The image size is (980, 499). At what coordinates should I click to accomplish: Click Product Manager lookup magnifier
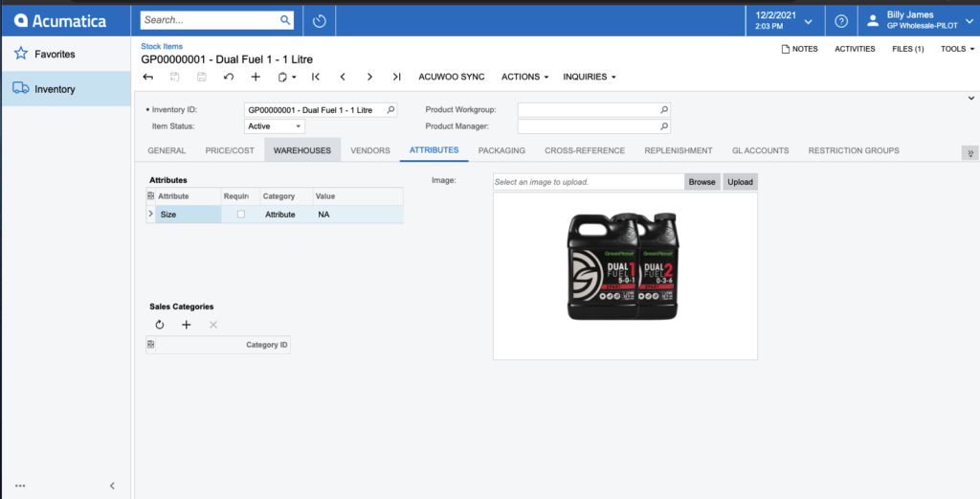pyautogui.click(x=664, y=126)
